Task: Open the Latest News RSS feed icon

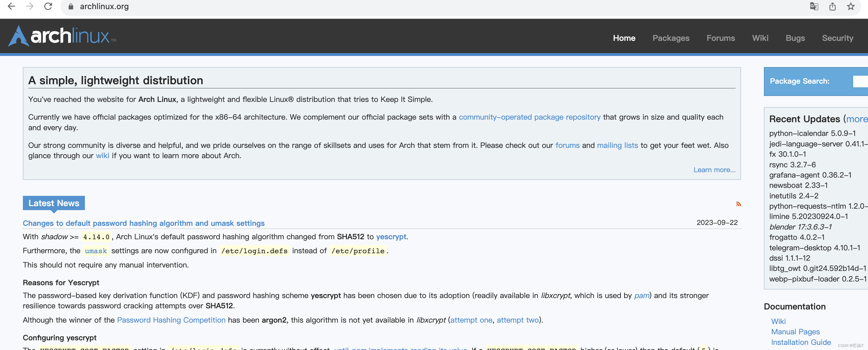Action: (738, 204)
